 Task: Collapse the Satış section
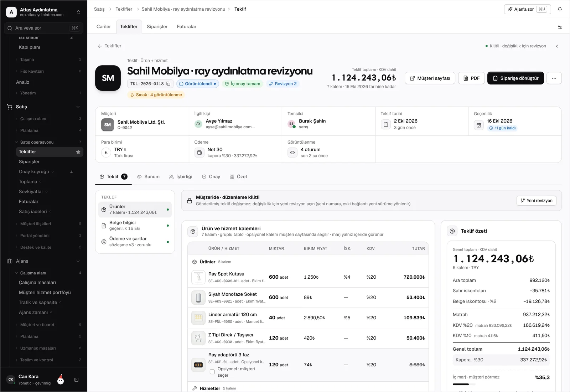pos(78,107)
